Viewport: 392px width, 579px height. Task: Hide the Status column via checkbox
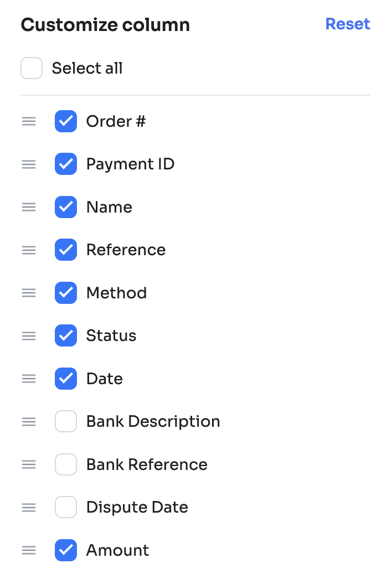click(x=66, y=336)
